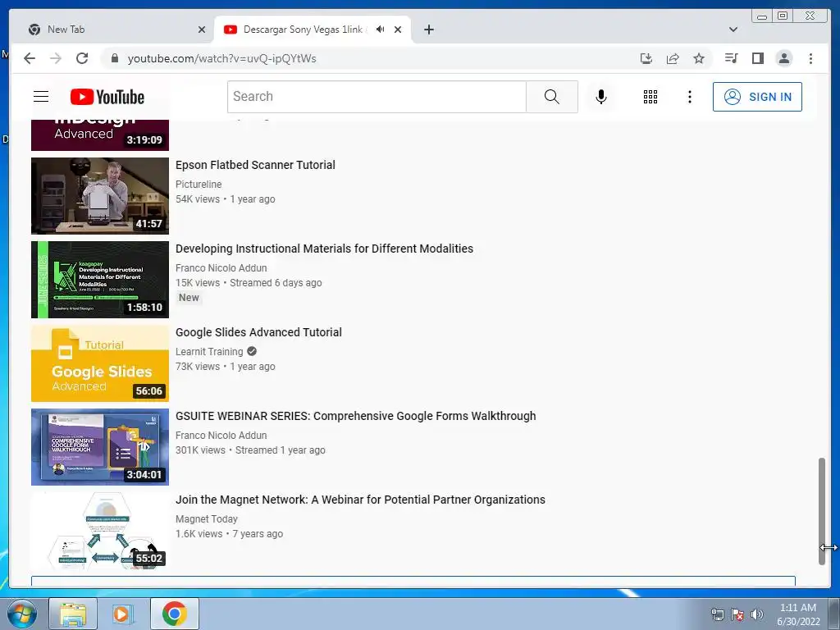Viewport: 840px width, 630px height.
Task: Open the Windows Start menu
Action: click(x=22, y=614)
